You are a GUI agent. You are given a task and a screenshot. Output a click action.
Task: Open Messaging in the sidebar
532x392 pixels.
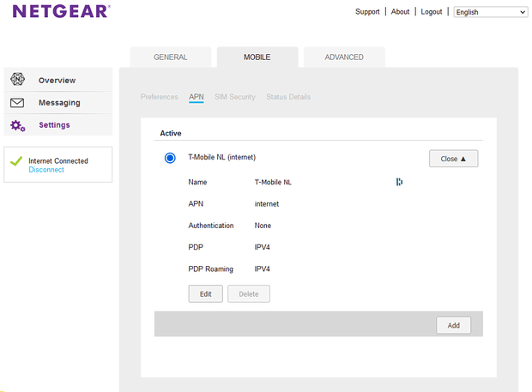tap(58, 102)
